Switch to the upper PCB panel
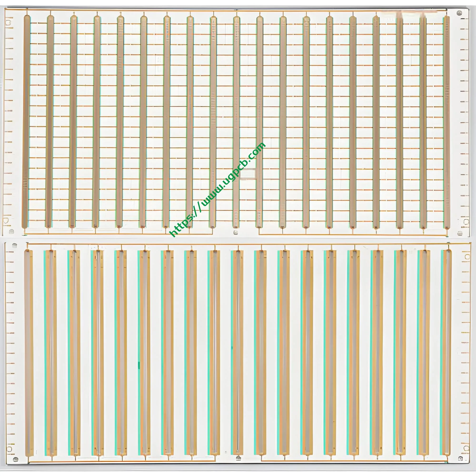The width and height of the screenshot is (476, 476). tap(237, 123)
